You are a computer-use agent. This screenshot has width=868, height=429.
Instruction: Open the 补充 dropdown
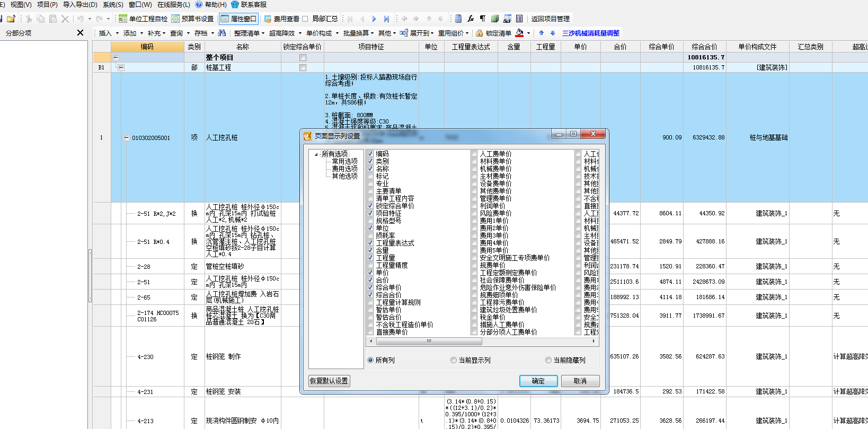[157, 33]
